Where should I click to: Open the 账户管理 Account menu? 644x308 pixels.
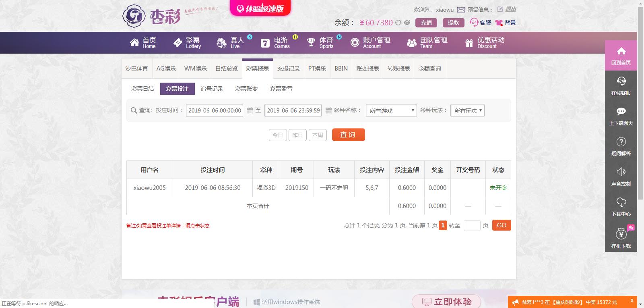[x=370, y=42]
